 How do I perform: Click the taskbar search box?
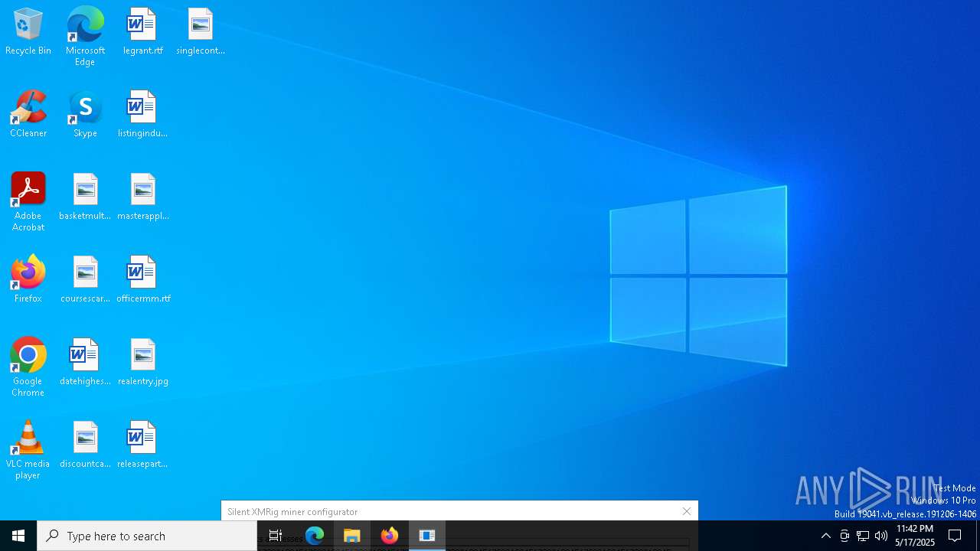(x=147, y=536)
